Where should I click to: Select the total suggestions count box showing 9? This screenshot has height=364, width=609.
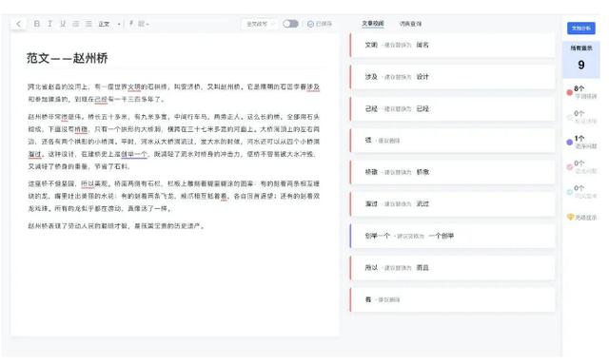(581, 59)
